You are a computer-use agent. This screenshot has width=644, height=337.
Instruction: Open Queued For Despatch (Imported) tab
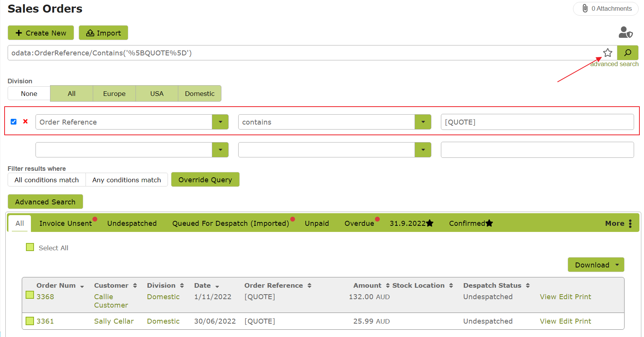coord(231,224)
